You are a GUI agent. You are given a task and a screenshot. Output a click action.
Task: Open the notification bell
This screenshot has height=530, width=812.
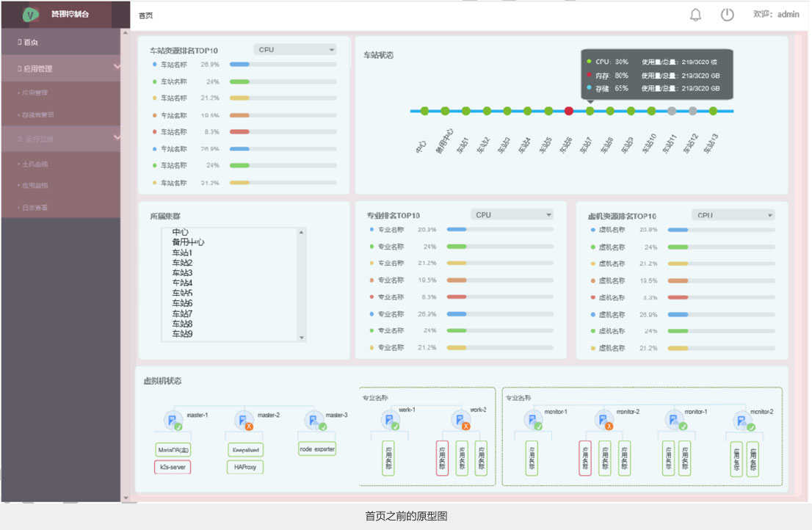(x=695, y=15)
